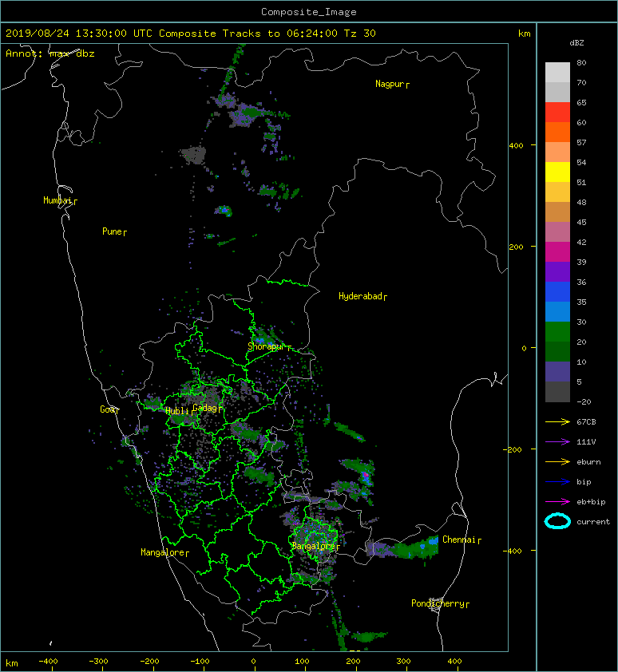Click the 65 value on dBZ scale
The image size is (618, 672).
pos(581,102)
